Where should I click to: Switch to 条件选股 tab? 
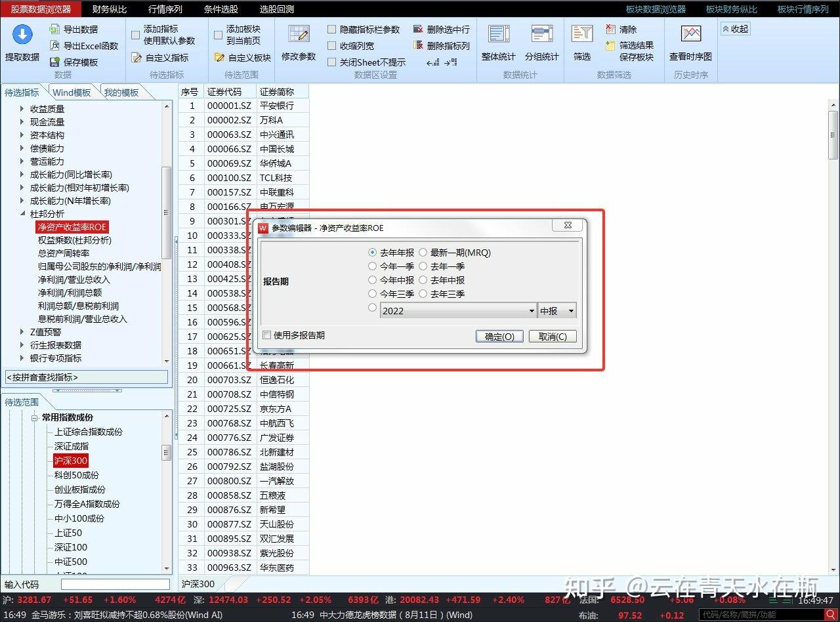click(x=221, y=9)
